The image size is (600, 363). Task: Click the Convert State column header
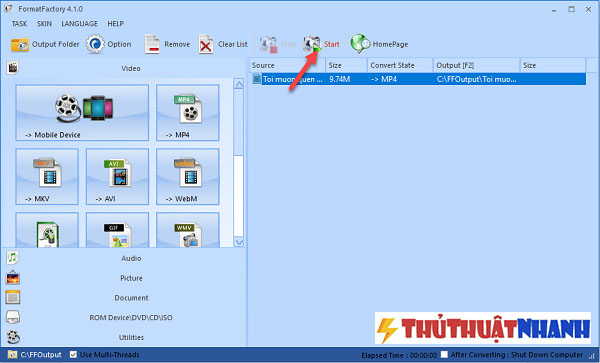point(400,65)
